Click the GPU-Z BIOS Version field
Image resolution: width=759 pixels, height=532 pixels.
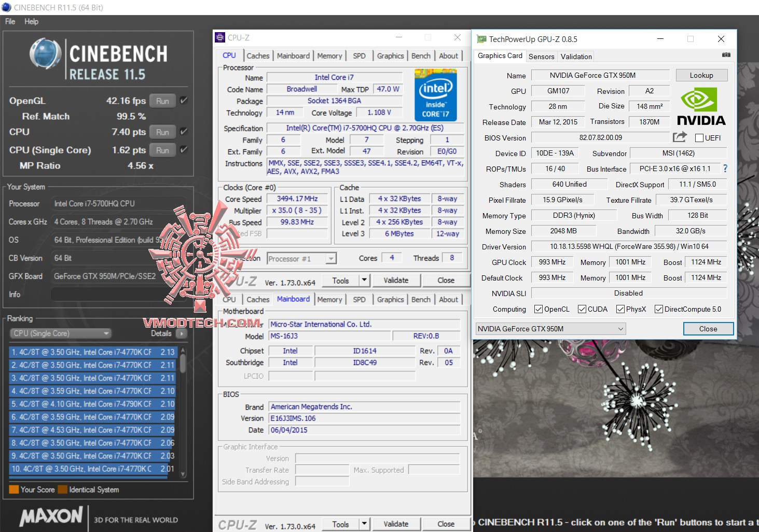[600, 138]
